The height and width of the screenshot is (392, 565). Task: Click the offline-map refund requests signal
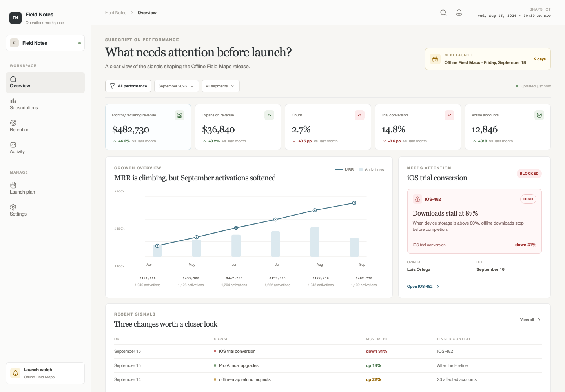point(244,379)
